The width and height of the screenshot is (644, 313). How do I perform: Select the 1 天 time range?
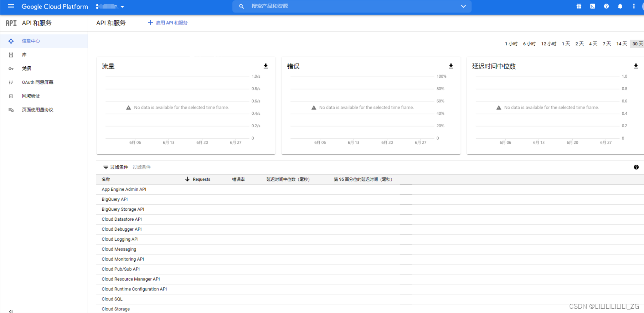point(566,44)
